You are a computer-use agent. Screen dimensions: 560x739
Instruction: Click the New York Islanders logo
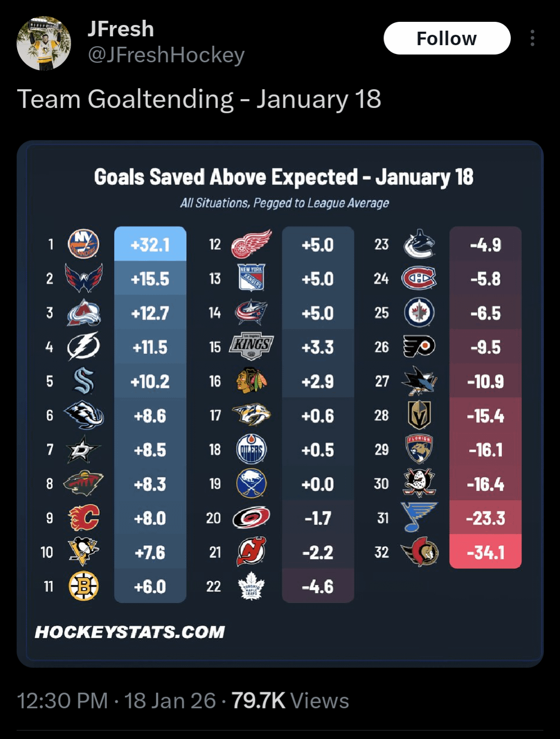[84, 244]
